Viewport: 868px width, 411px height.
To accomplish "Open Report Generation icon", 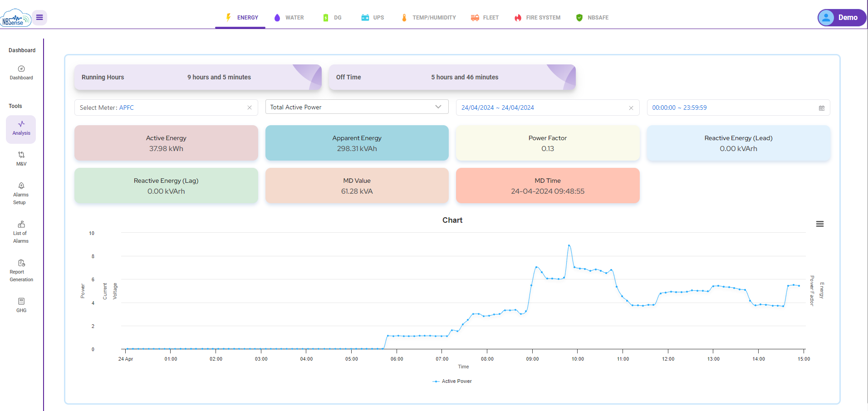I will 21,263.
